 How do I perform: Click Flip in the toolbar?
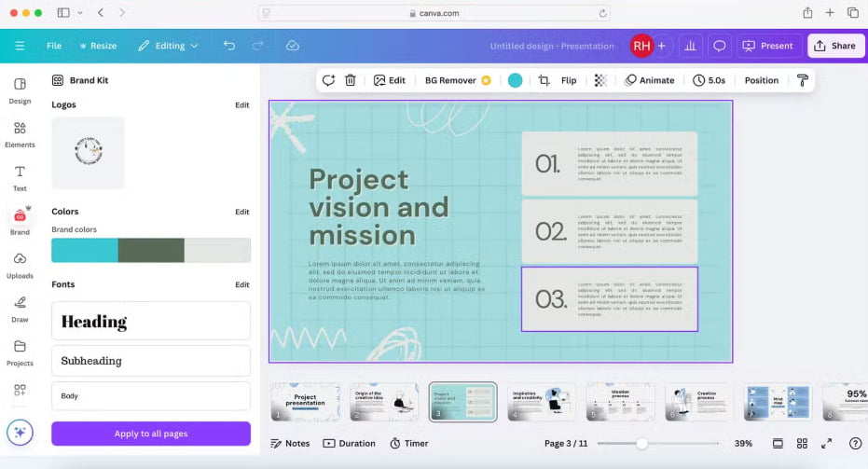[x=569, y=80]
